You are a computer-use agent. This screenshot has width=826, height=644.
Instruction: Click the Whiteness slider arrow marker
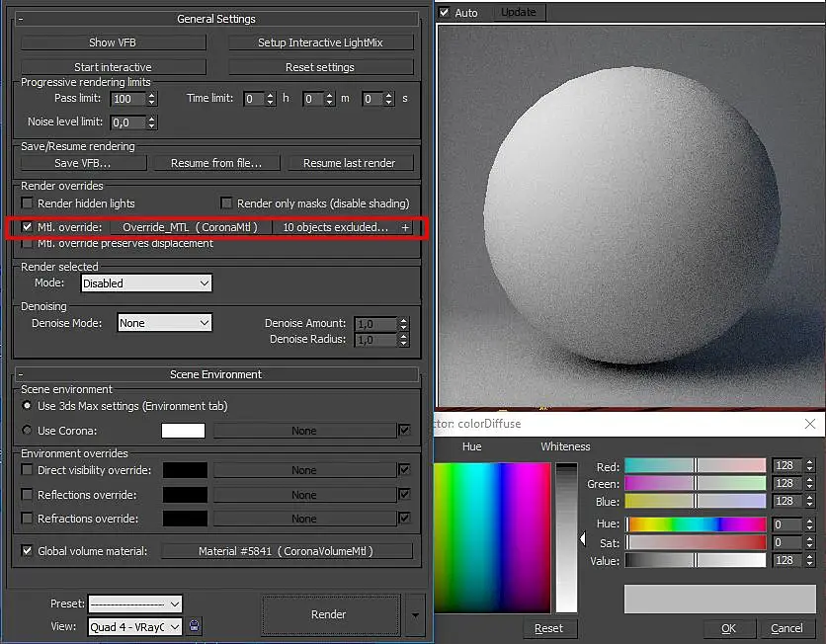click(582, 539)
